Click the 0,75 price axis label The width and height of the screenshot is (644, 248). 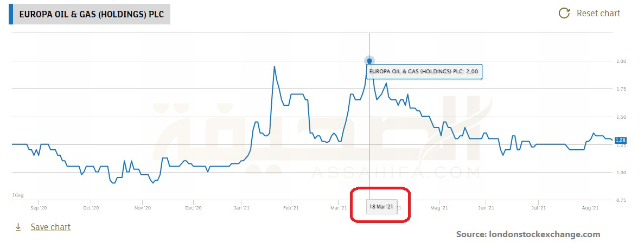[x=621, y=201]
